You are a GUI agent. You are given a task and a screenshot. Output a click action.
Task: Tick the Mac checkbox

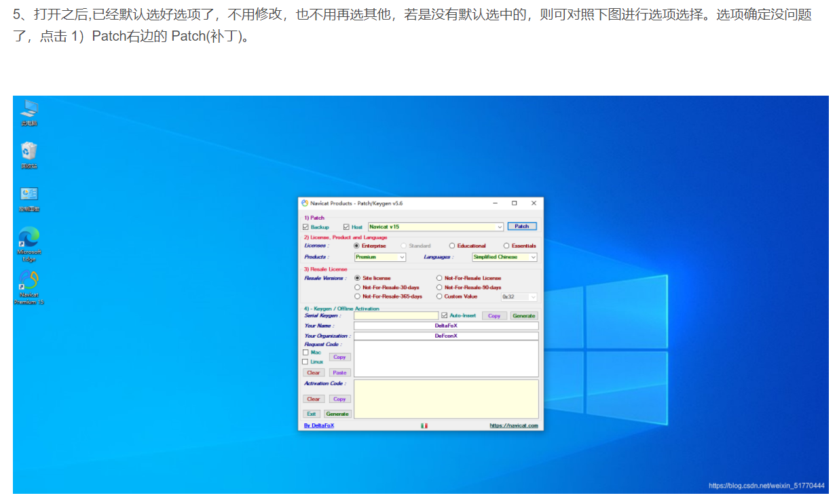[x=305, y=353]
